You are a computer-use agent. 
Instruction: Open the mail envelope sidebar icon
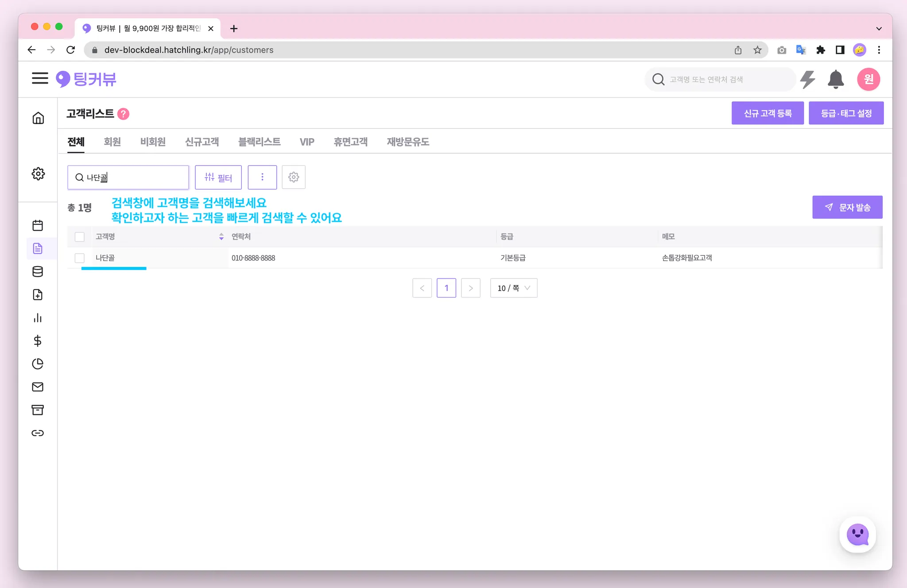click(38, 387)
